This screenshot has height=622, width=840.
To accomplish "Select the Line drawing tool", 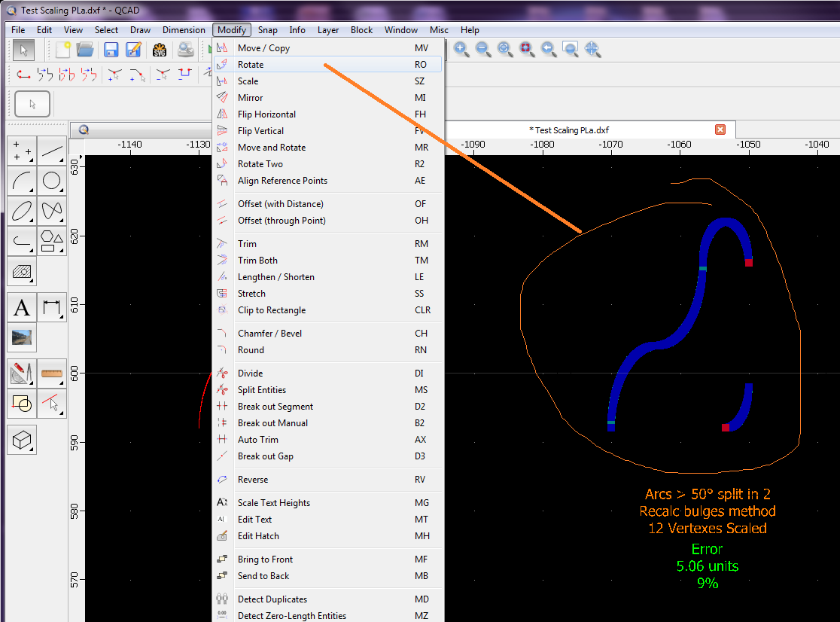I will (52, 151).
